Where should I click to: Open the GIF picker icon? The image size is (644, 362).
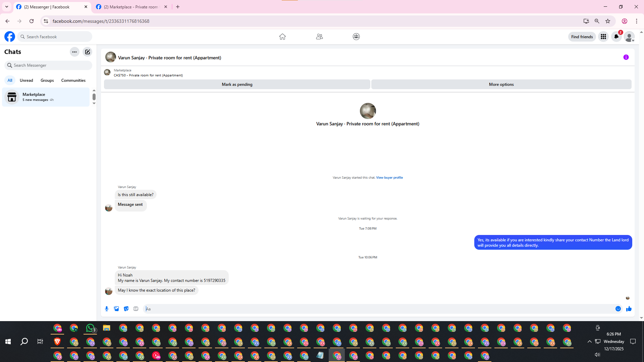point(136,309)
